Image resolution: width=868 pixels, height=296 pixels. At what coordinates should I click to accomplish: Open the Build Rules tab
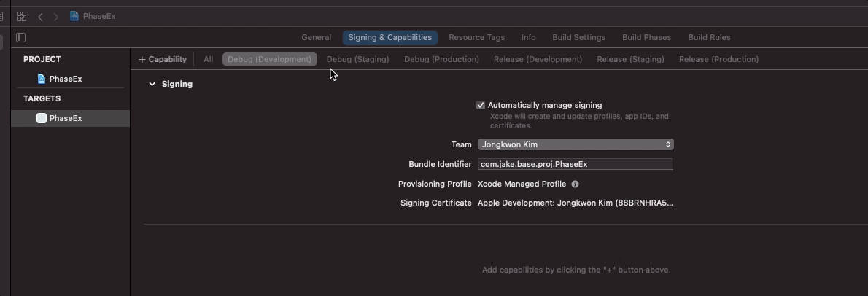[x=709, y=38]
